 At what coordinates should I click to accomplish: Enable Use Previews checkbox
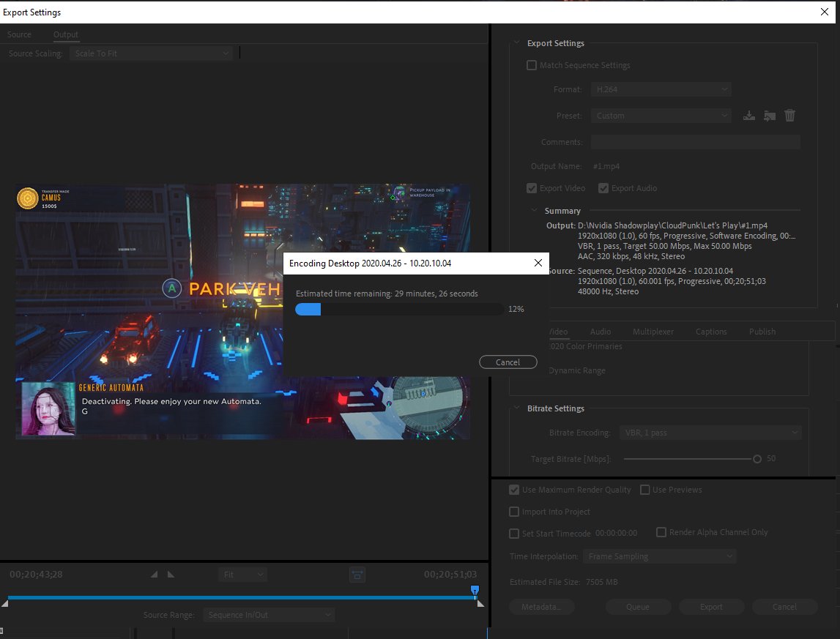tap(645, 490)
